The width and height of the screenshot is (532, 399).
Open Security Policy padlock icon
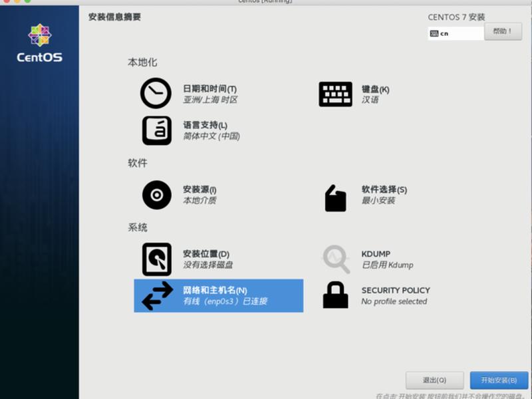coord(335,295)
